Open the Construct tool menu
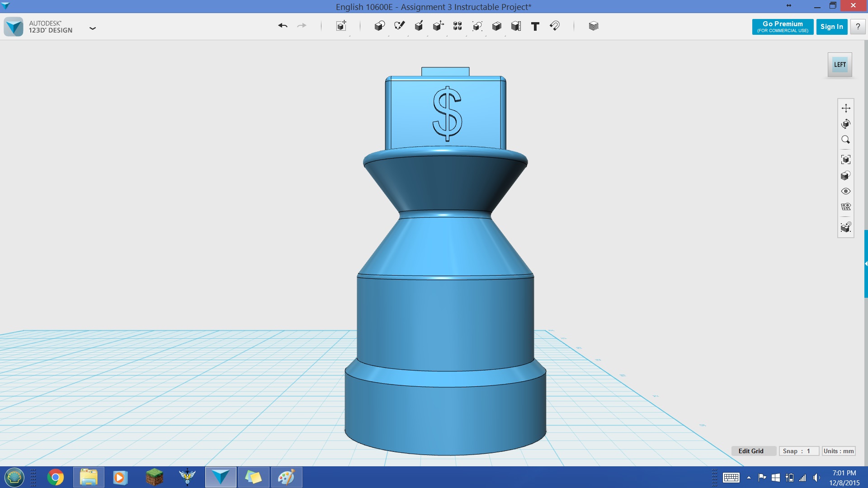 coord(419,26)
